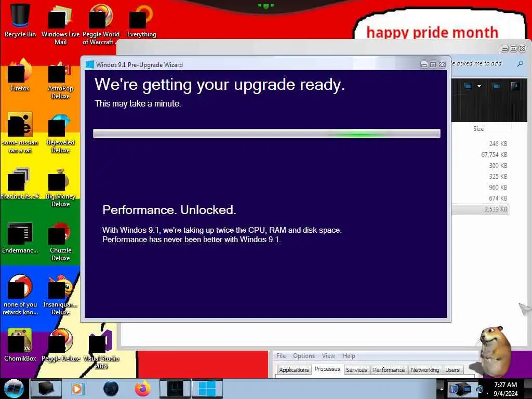Click the change view icon in Explorer
The image size is (532, 399).
tap(468, 86)
